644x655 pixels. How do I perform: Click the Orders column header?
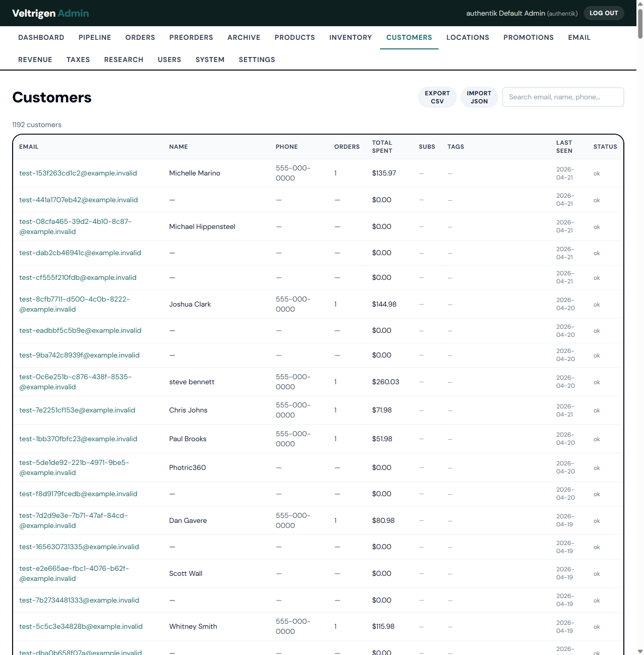pos(347,147)
